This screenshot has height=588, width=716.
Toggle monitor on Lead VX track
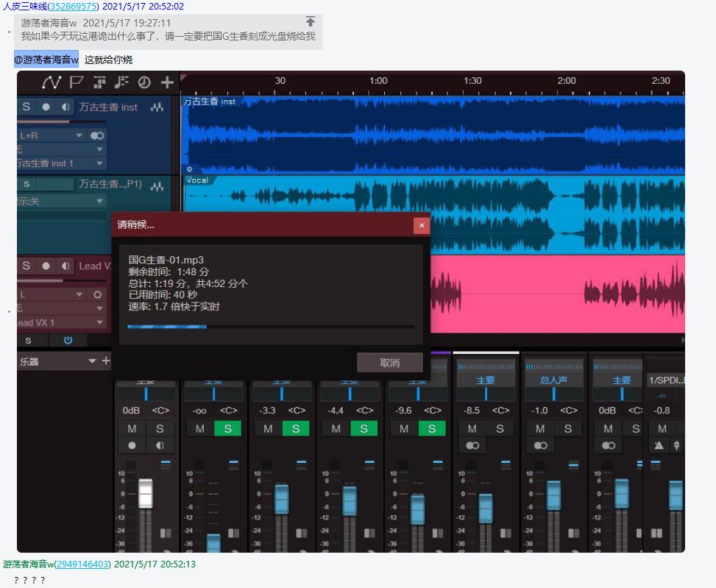(65, 266)
